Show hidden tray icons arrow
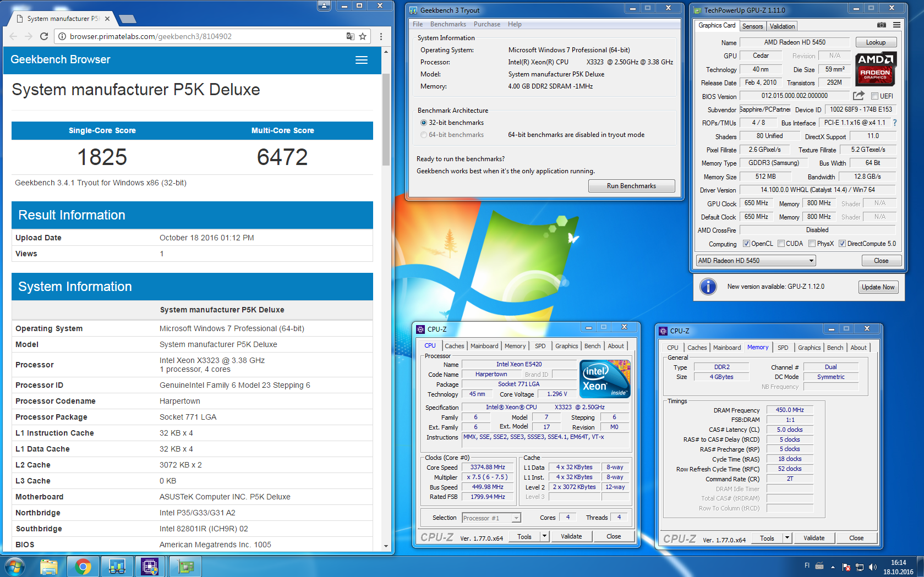The height and width of the screenshot is (577, 924). [833, 567]
